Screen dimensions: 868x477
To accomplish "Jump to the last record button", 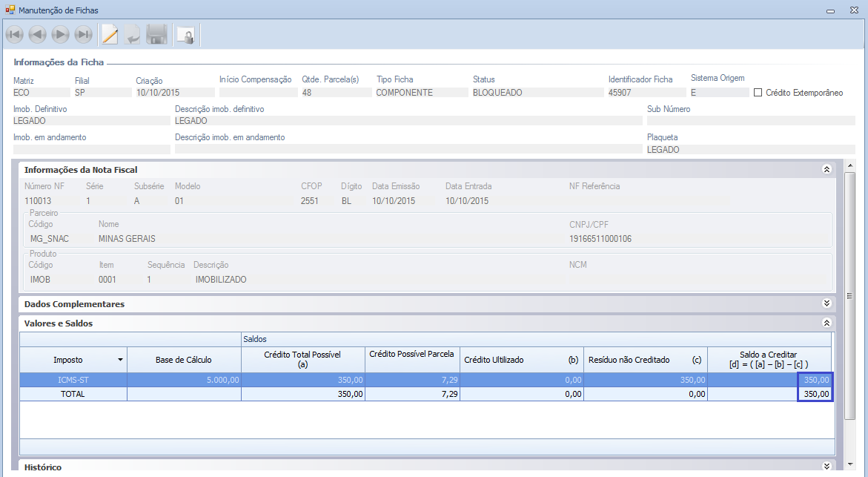I will coord(83,35).
